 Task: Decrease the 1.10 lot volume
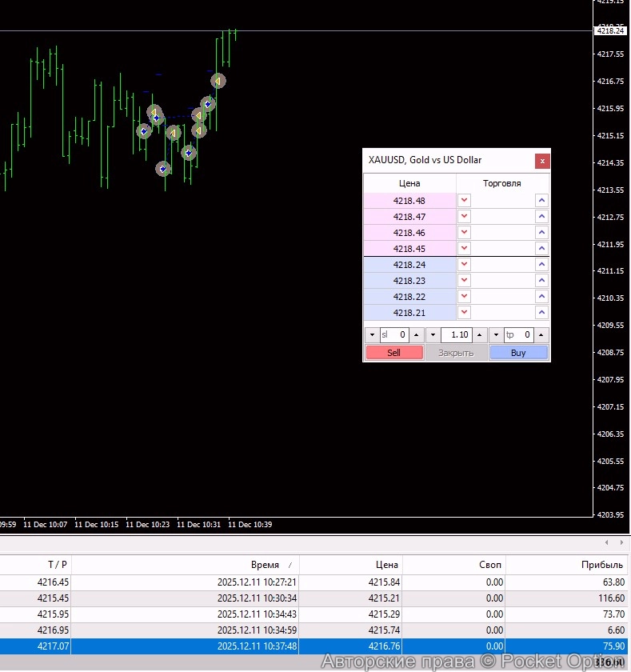[433, 335]
